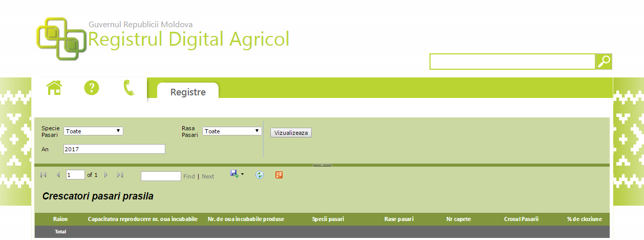The width and height of the screenshot is (644, 240).
Task: Go to first report page
Action: 44,175
